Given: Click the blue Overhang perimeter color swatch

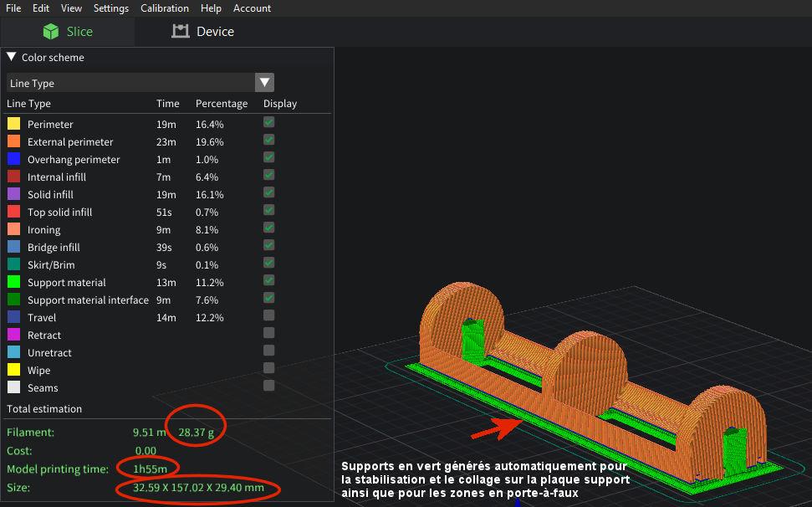Looking at the screenshot, I should coord(13,159).
